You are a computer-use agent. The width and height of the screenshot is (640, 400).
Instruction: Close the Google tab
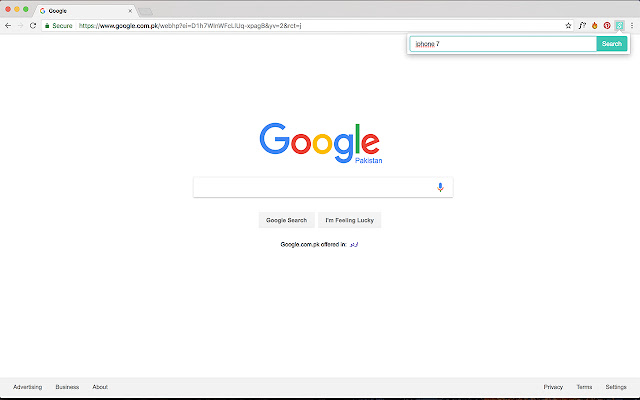[130, 11]
